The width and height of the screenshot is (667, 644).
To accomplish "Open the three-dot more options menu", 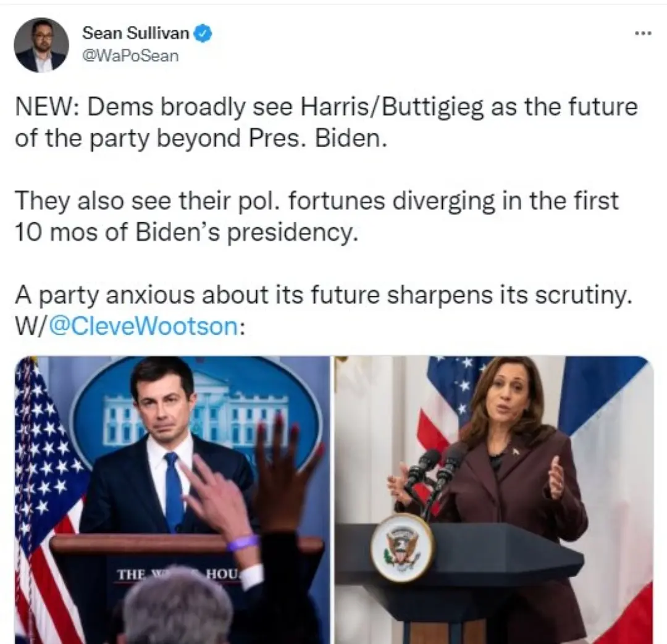I will (643, 33).
